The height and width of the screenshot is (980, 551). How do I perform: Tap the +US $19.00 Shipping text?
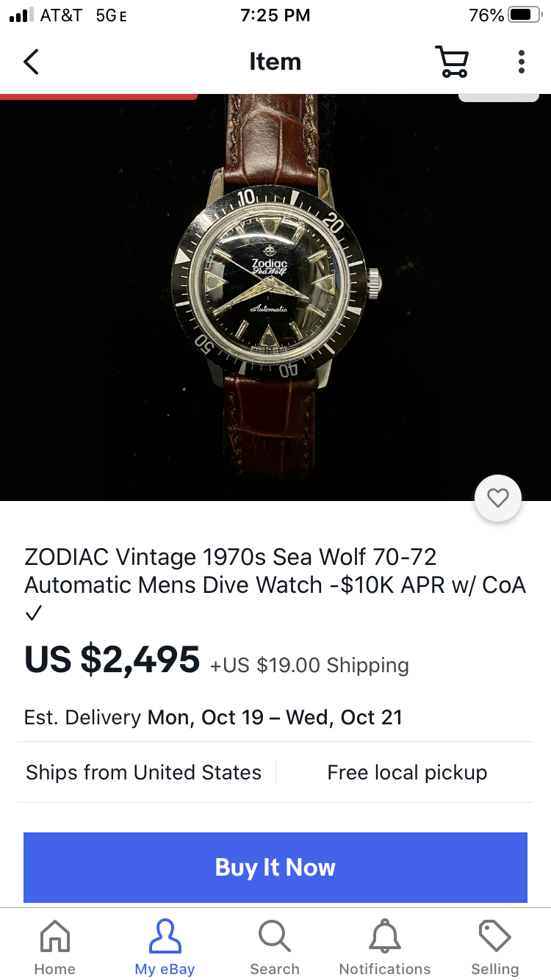[x=309, y=666]
